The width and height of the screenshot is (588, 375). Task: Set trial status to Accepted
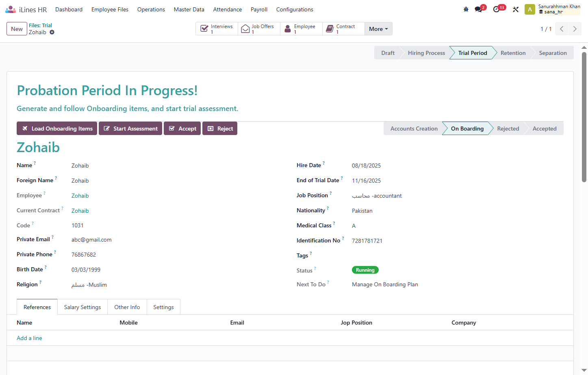coord(545,129)
